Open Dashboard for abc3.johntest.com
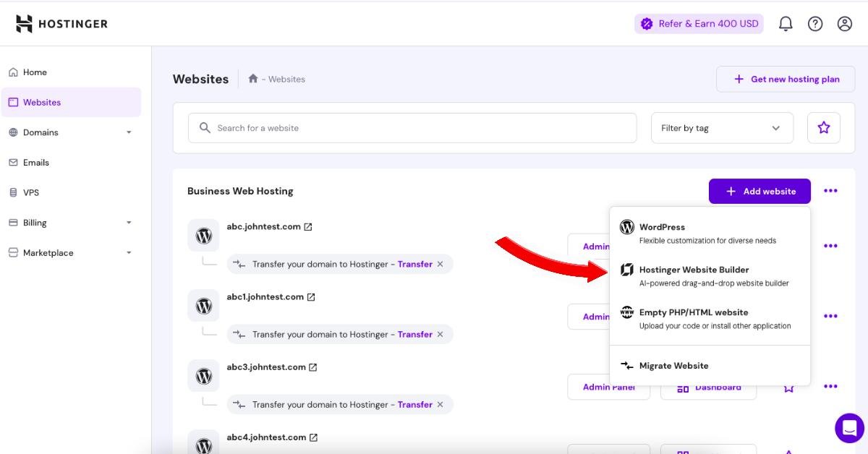Screen dimensions: 868x454 709,387
